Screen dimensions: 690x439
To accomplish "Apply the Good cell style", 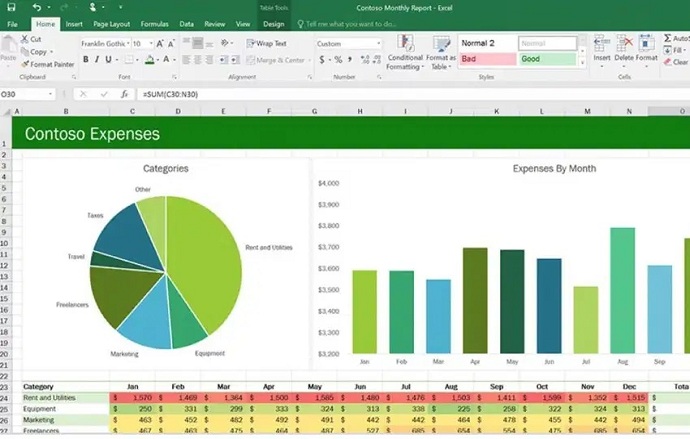I will pyautogui.click(x=547, y=60).
